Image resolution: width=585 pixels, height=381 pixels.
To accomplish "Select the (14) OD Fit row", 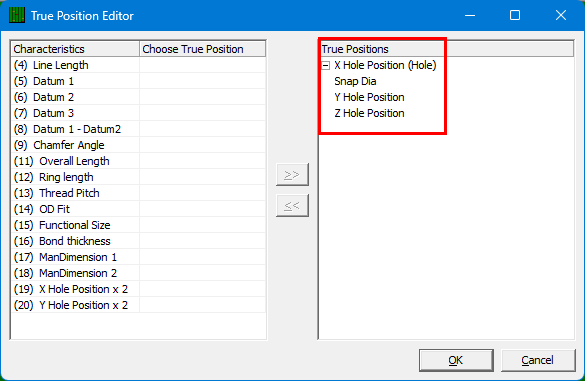I will (138, 209).
